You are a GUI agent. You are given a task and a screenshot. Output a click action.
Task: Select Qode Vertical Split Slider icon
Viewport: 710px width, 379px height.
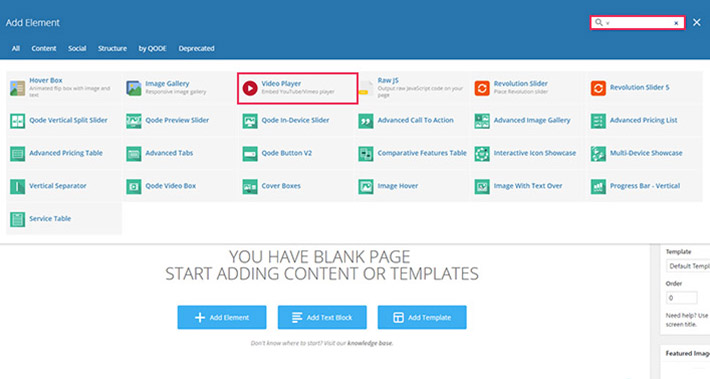click(x=18, y=121)
